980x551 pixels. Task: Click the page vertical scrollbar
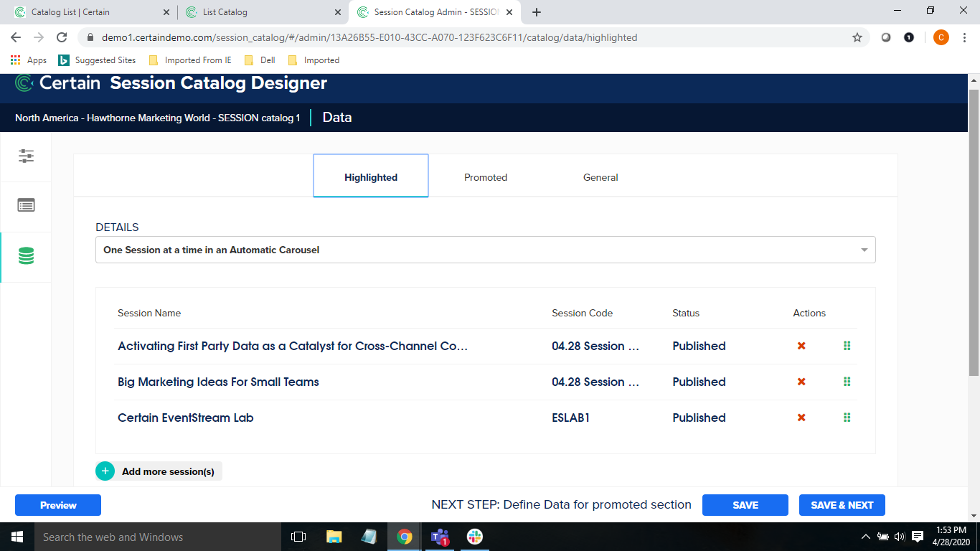[x=974, y=232]
